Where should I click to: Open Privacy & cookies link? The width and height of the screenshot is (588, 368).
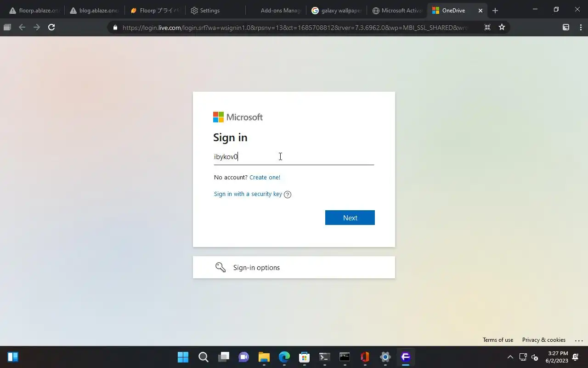point(544,340)
